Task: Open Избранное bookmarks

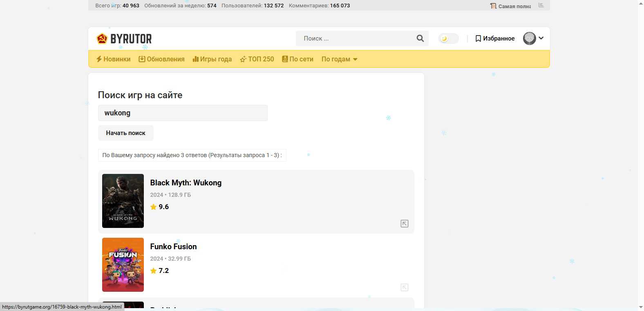Action: click(x=495, y=38)
